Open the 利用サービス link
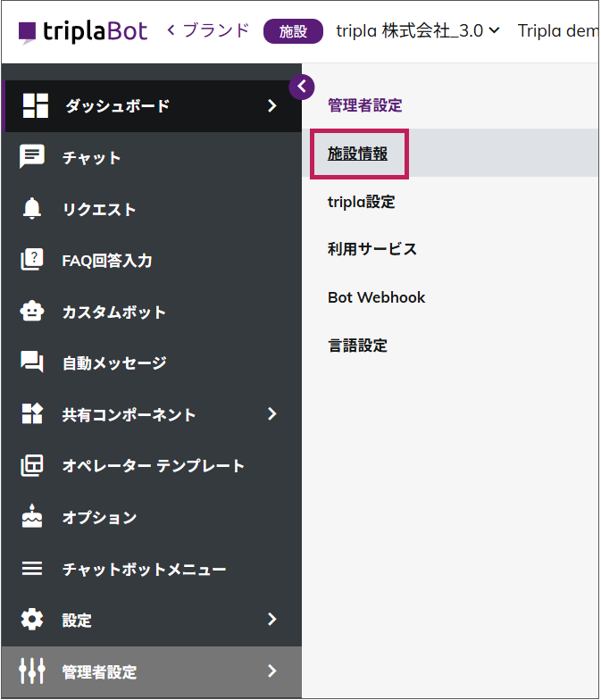The height and width of the screenshot is (700, 601). pos(372,249)
